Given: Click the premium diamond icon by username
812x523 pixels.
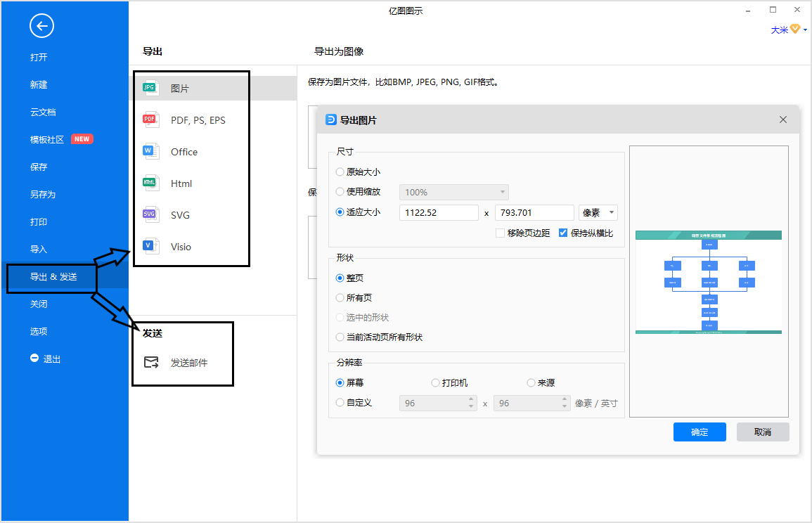Looking at the screenshot, I should [x=795, y=30].
